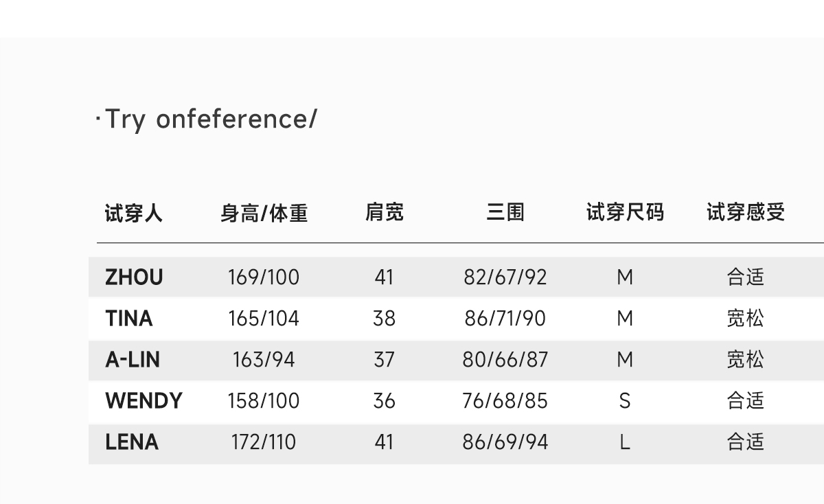Screen dimensions: 824x504
Task: Click the 169/100 height/weight cell
Action: tap(264, 277)
